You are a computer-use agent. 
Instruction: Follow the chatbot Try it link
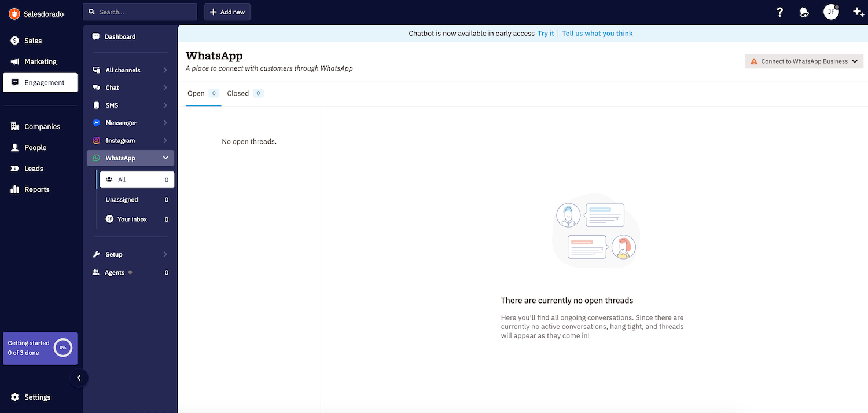click(546, 34)
